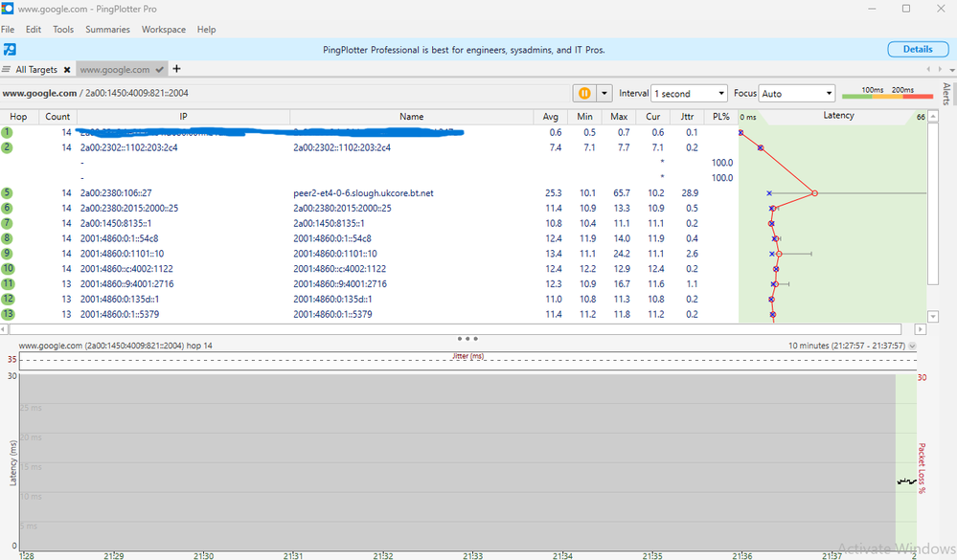
Task: Click the All Targets list icon
Action: 7,70
